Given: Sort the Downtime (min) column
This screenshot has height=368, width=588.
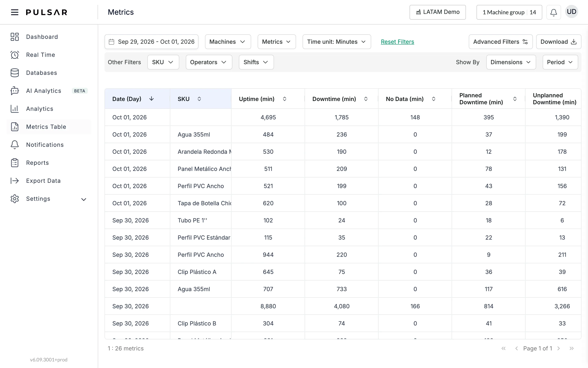Looking at the screenshot, I should (x=366, y=99).
